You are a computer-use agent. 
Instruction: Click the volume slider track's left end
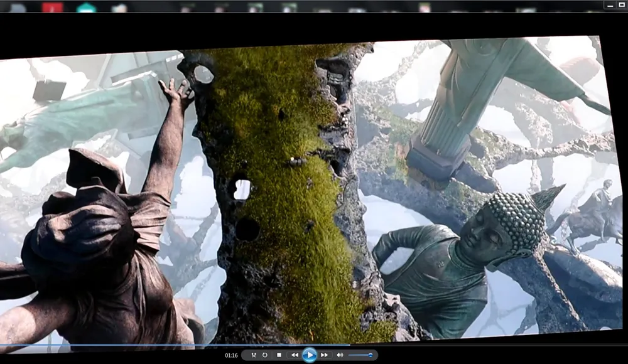point(350,355)
